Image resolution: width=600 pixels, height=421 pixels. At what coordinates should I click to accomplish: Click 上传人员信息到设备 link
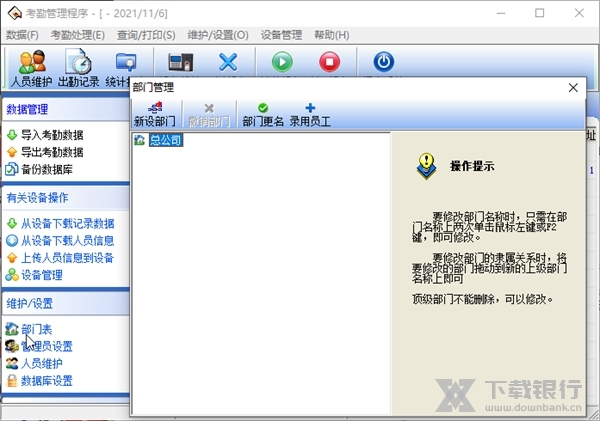(x=67, y=258)
